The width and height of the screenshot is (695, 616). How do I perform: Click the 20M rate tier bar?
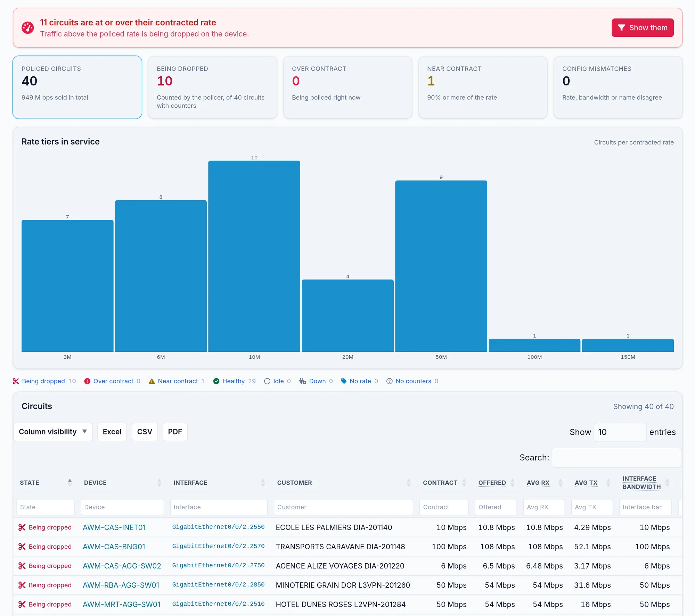click(347, 316)
